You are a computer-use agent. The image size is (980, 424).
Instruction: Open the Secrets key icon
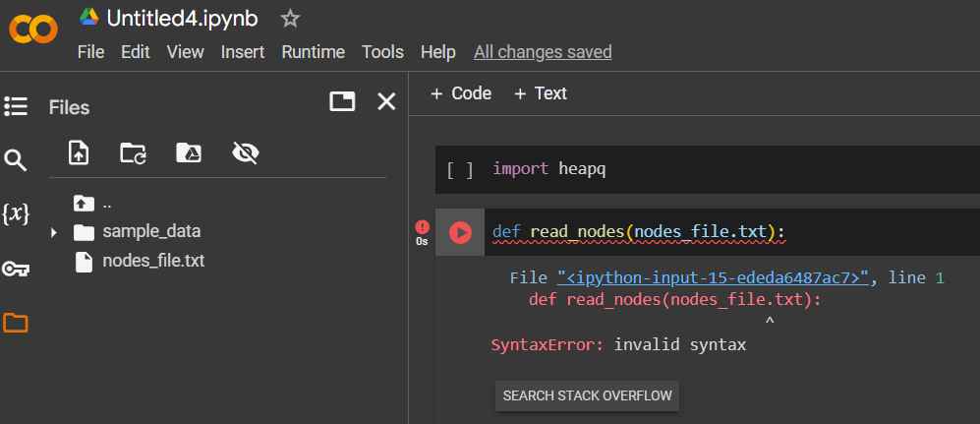click(16, 269)
